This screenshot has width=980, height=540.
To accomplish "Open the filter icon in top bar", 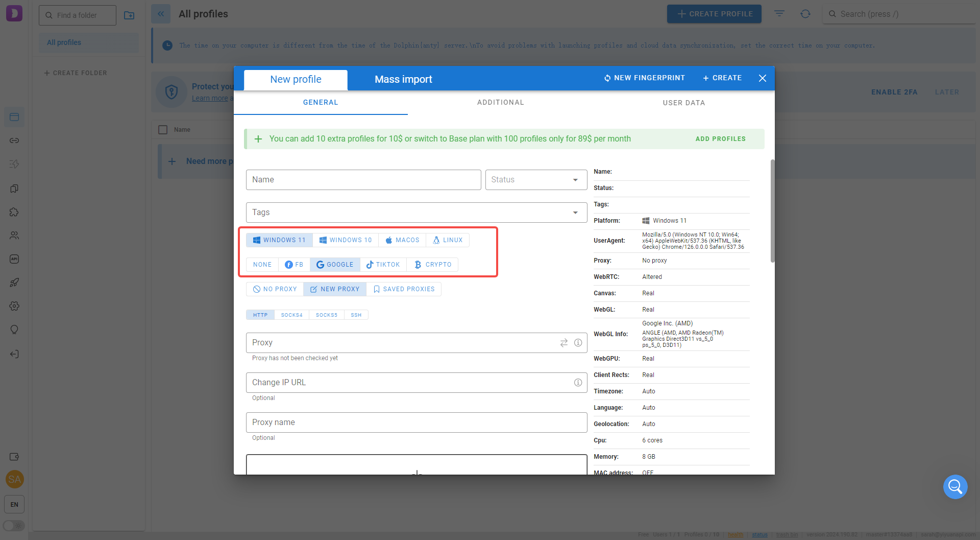I will 779,14.
